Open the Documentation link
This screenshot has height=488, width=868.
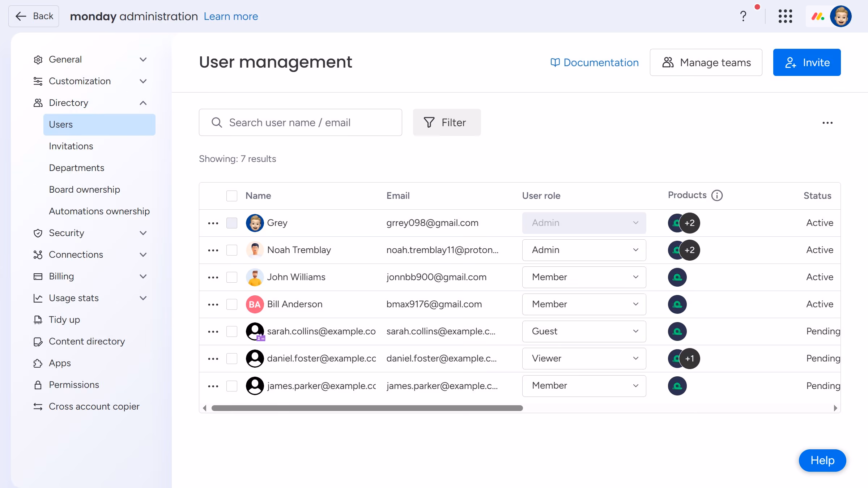[x=594, y=63]
